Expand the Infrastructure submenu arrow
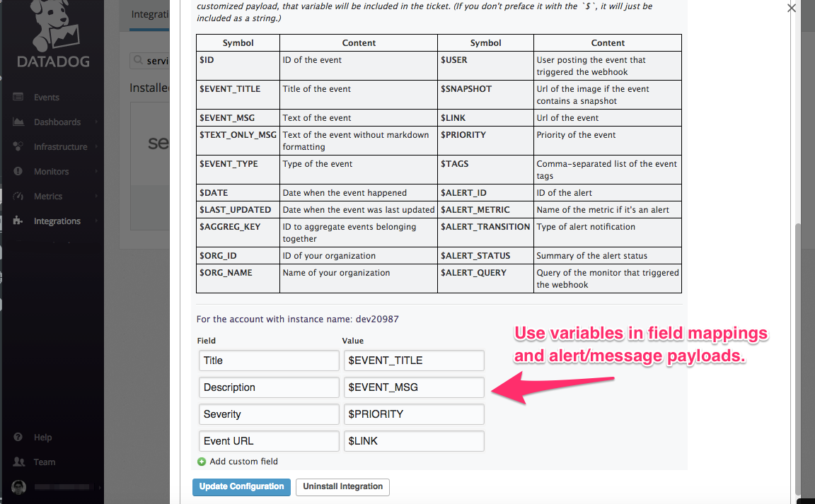 point(96,147)
